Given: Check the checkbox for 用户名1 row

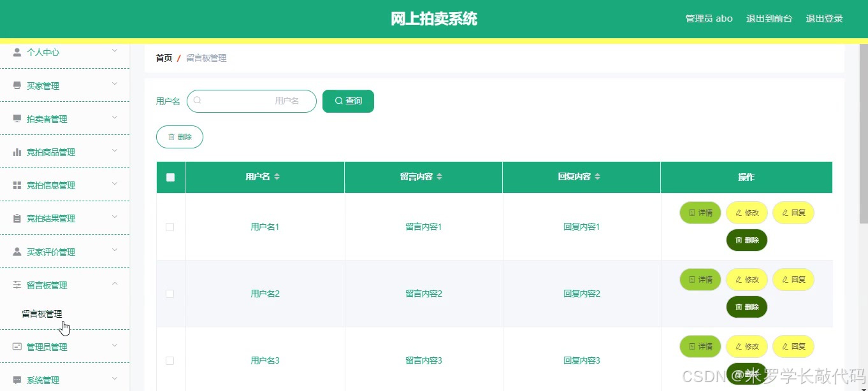Looking at the screenshot, I should pyautogui.click(x=170, y=227).
